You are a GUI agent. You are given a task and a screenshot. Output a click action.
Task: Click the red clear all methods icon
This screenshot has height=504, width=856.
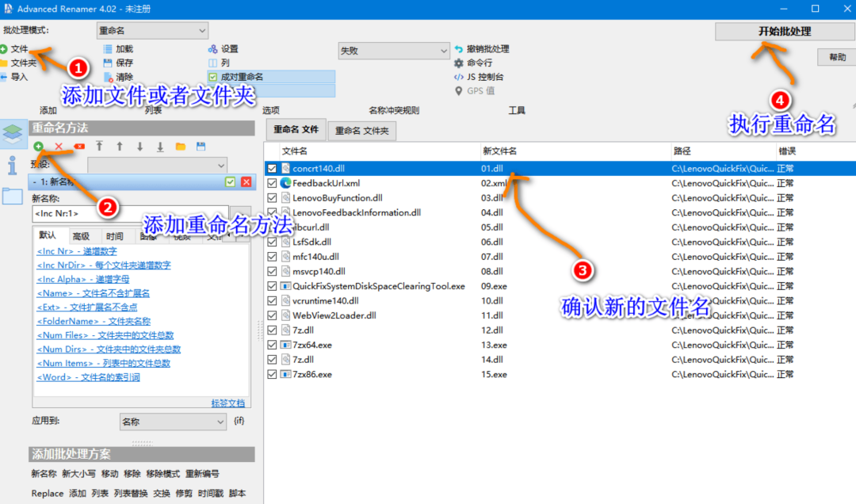click(79, 147)
